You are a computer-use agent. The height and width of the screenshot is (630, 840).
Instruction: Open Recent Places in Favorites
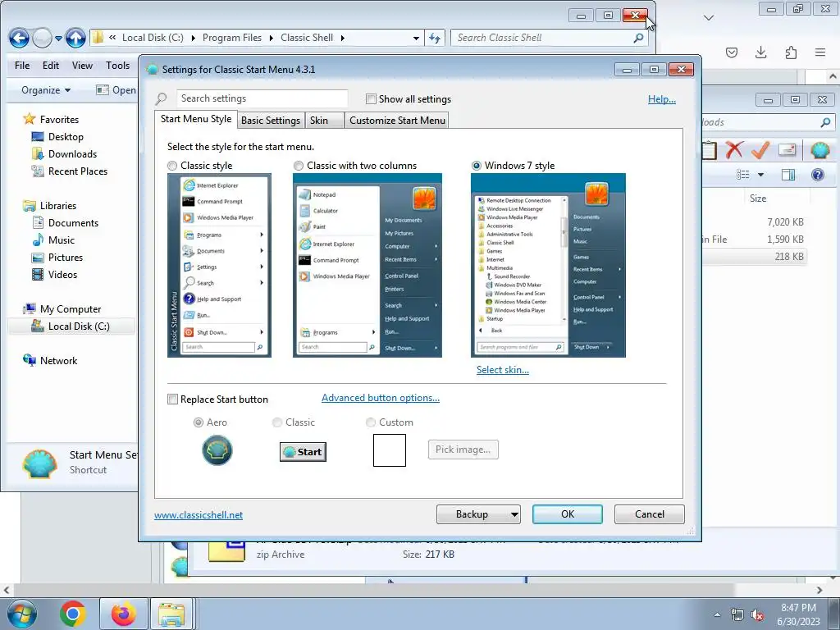(78, 171)
